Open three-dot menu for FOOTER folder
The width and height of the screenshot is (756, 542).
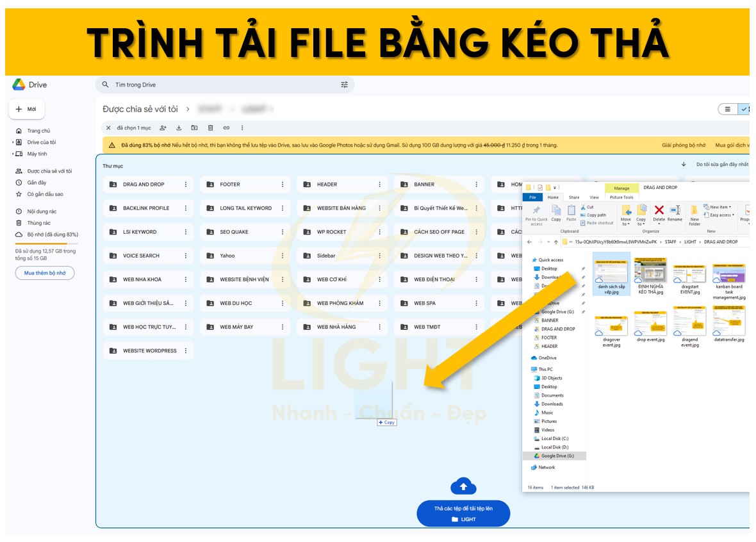[x=283, y=185]
